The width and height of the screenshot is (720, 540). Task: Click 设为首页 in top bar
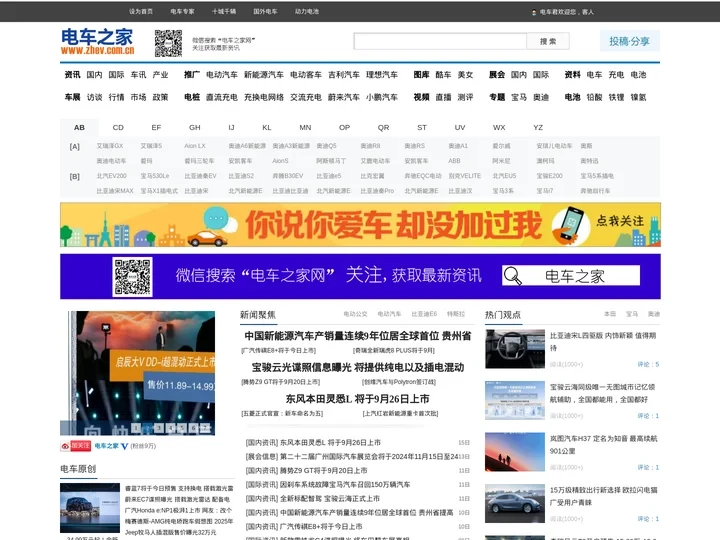141,11
